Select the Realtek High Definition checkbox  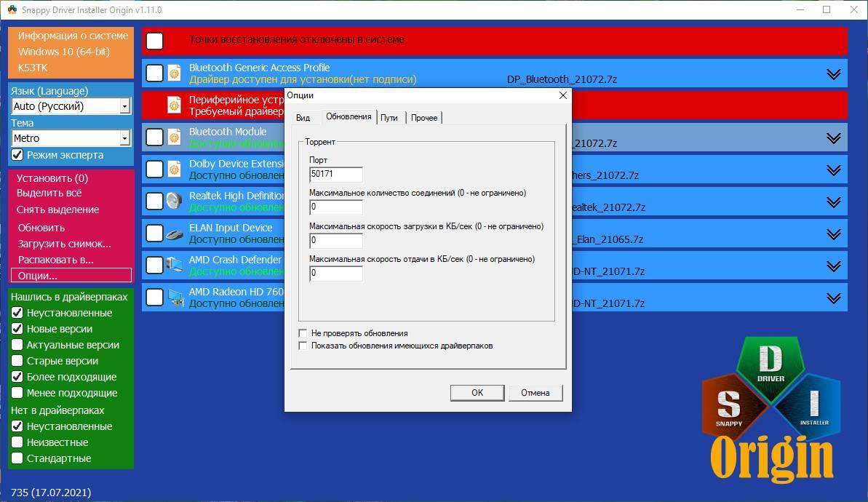(x=154, y=202)
